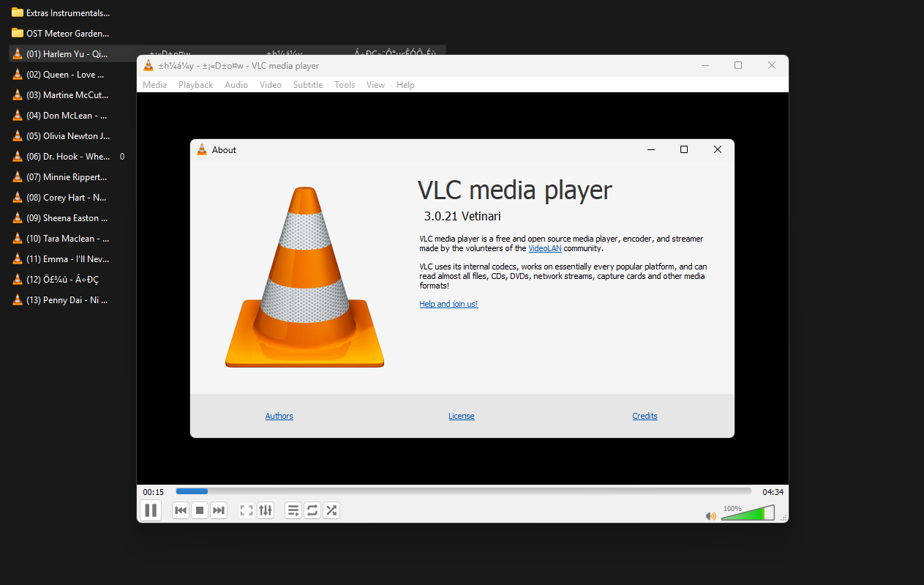Toggle random shuffle playback
The height and width of the screenshot is (585, 924).
331,510
